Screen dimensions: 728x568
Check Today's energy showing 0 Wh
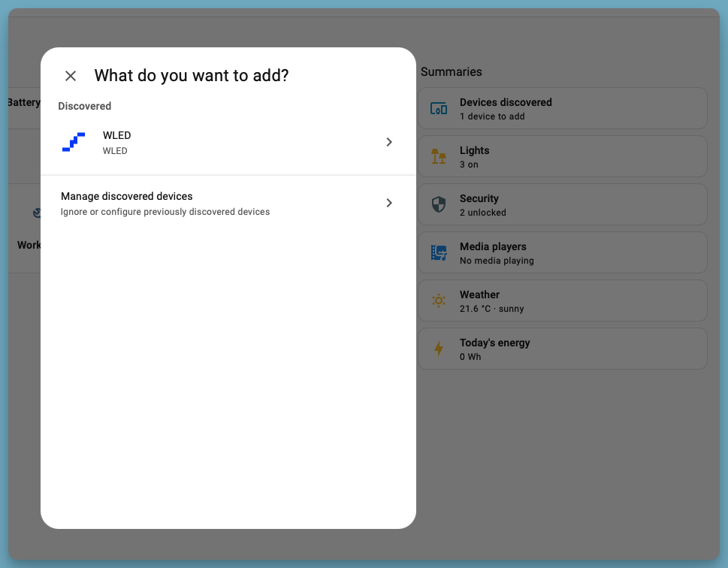pos(562,349)
